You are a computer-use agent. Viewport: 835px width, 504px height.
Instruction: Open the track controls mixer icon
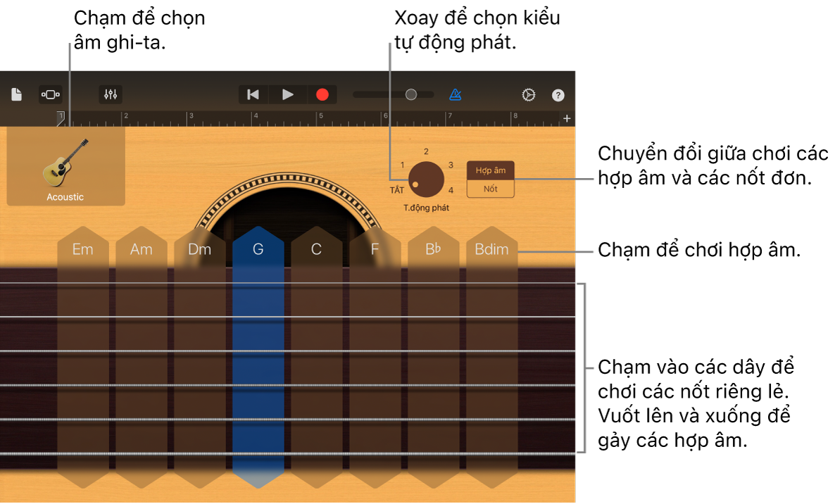click(111, 94)
